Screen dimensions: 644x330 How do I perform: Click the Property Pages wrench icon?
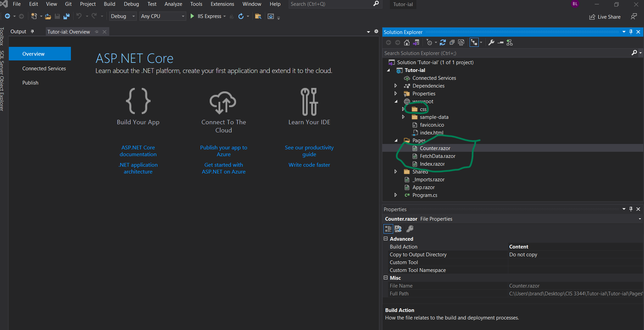click(410, 229)
